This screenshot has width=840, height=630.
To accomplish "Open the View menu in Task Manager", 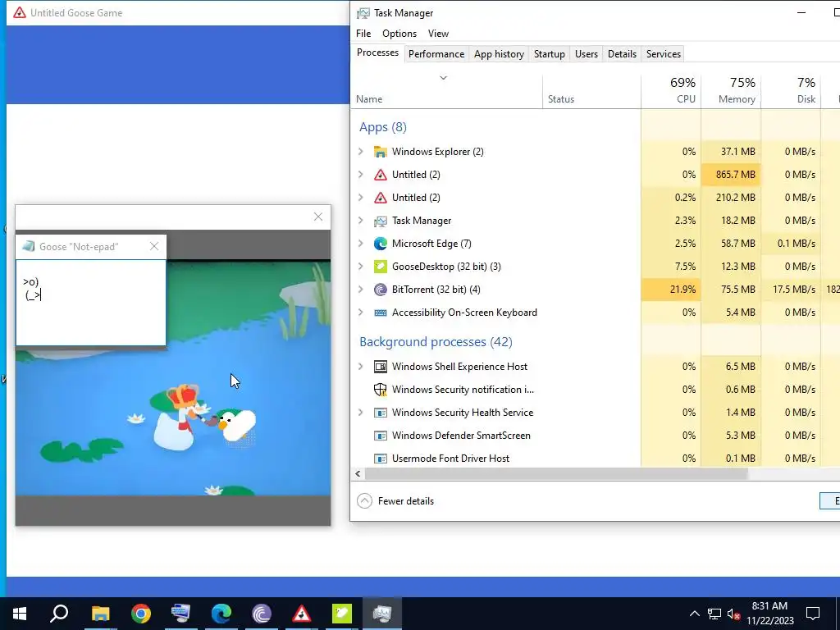I will (438, 33).
